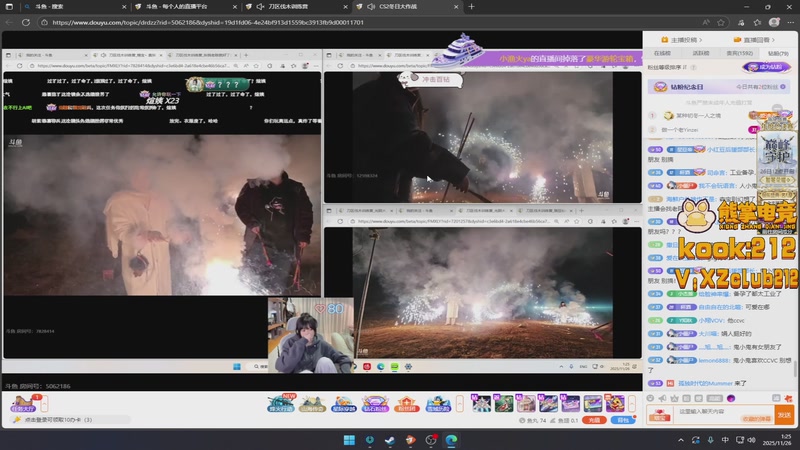Open the 山海传奇 activity icon
The width and height of the screenshot is (800, 450).
[313, 404]
